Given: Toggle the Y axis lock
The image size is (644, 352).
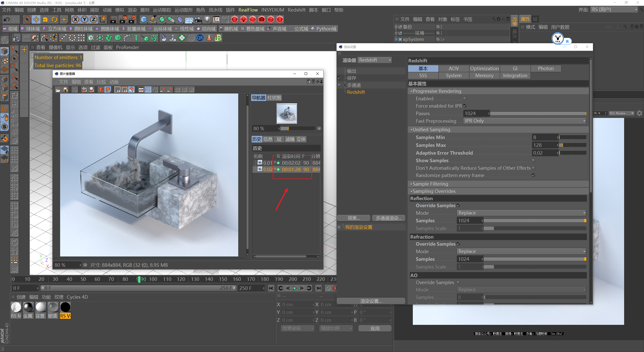Looking at the screenshot, I should pyautogui.click(x=85, y=19).
